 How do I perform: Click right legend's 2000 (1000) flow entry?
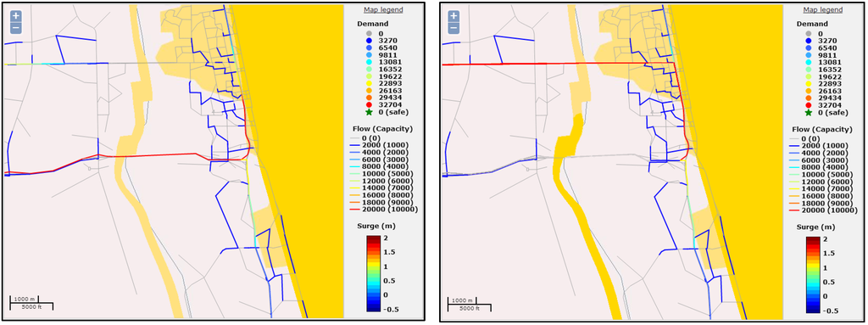pos(827,146)
